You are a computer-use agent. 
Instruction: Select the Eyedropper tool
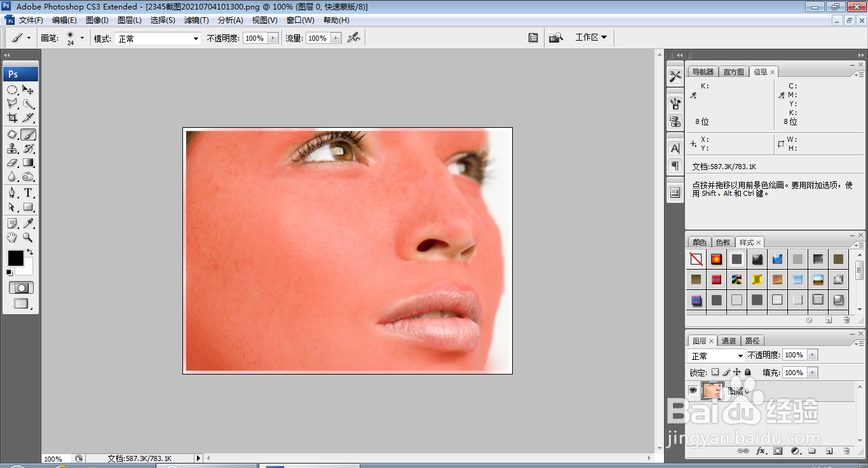[x=28, y=223]
